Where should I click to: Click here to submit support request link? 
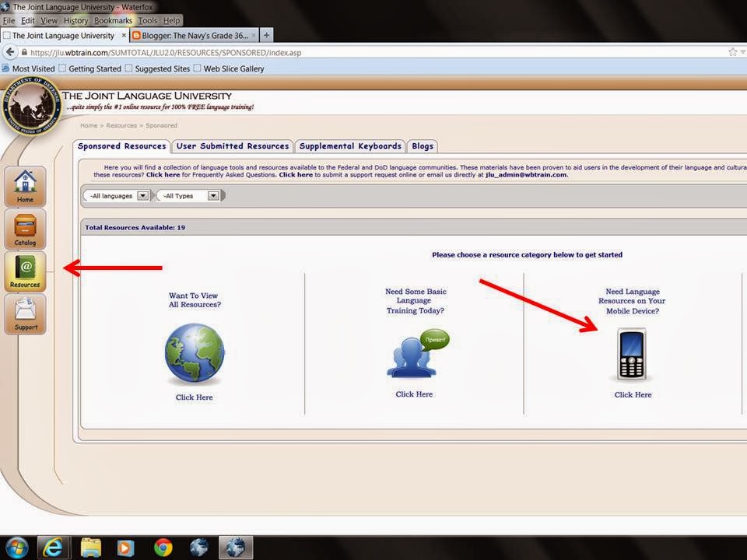coord(296,175)
